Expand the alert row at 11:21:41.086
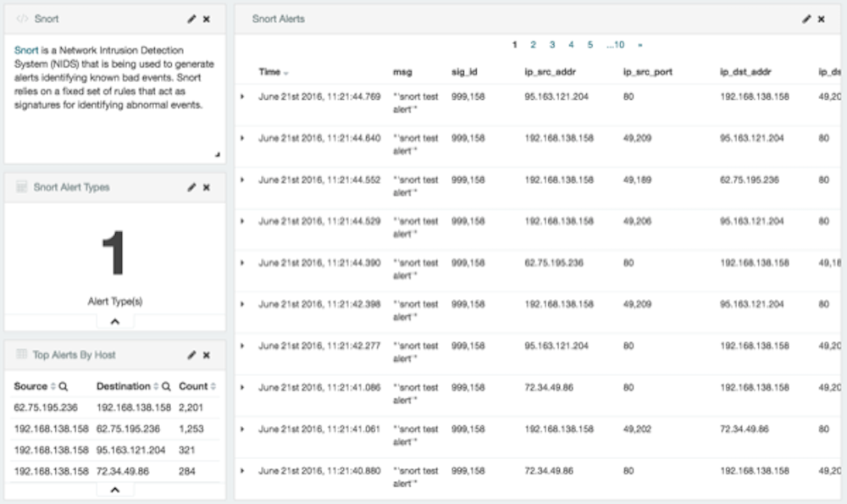The width and height of the screenshot is (847, 504). pos(242,388)
